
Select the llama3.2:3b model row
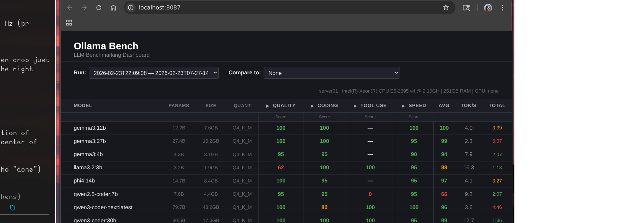[x=88, y=168]
